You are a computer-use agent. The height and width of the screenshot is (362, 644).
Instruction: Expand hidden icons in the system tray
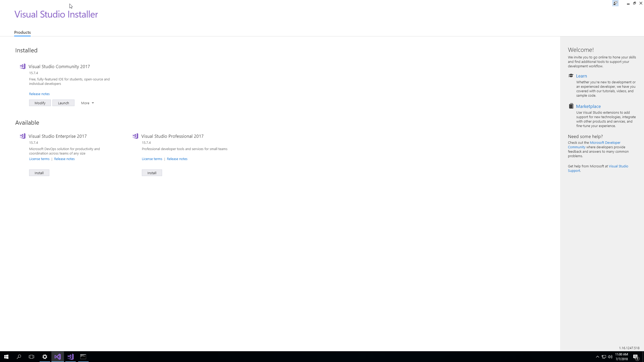(x=597, y=357)
